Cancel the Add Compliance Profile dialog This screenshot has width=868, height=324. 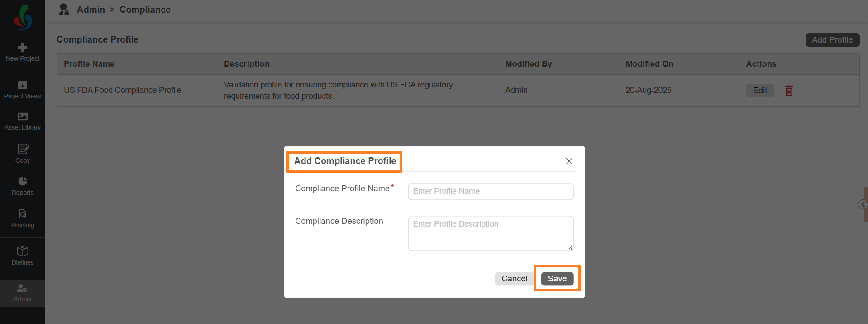click(x=514, y=279)
